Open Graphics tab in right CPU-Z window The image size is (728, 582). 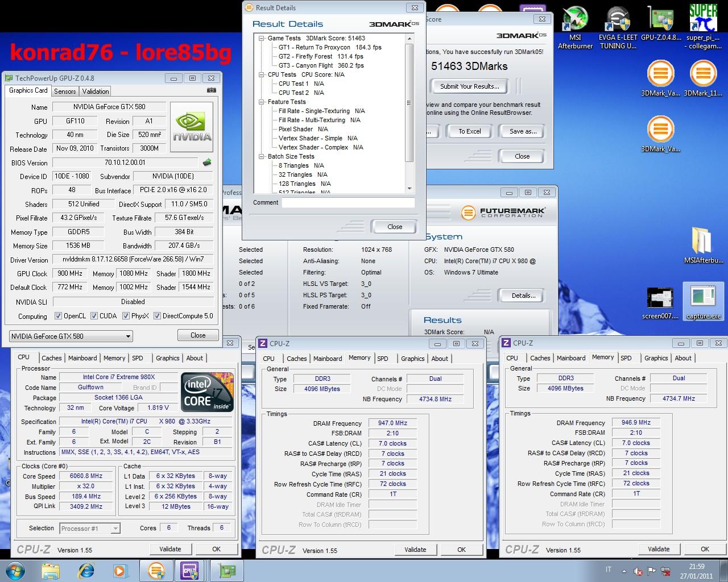[656, 358]
